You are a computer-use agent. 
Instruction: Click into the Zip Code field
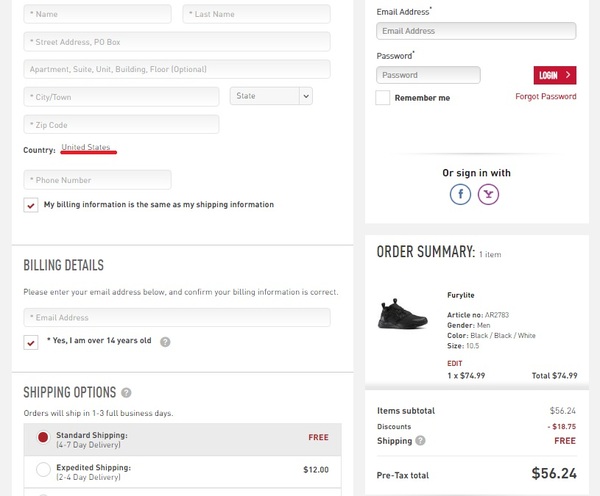(121, 125)
